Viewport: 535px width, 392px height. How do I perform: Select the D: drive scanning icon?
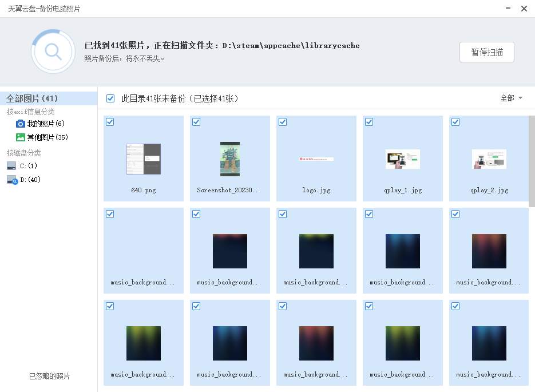(x=12, y=180)
